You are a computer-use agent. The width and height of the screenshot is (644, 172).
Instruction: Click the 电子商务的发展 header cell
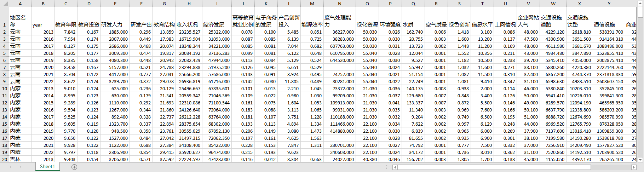(266, 18)
